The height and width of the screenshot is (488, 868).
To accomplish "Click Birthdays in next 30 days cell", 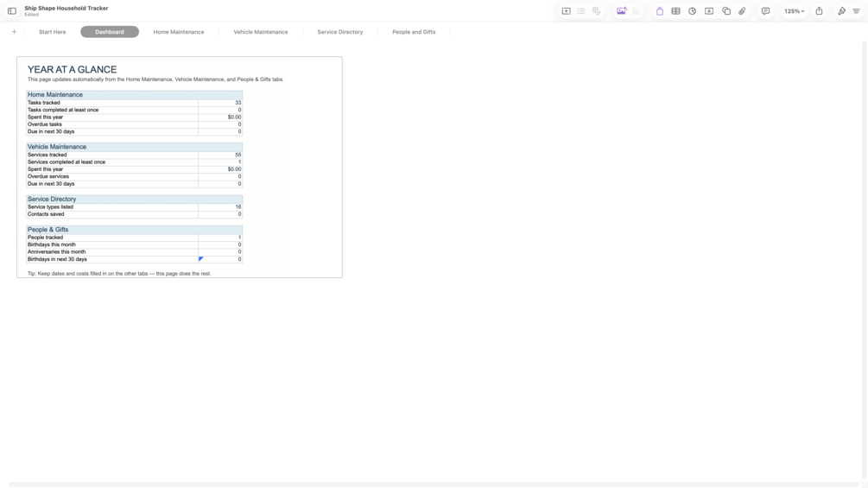I will coord(111,259).
